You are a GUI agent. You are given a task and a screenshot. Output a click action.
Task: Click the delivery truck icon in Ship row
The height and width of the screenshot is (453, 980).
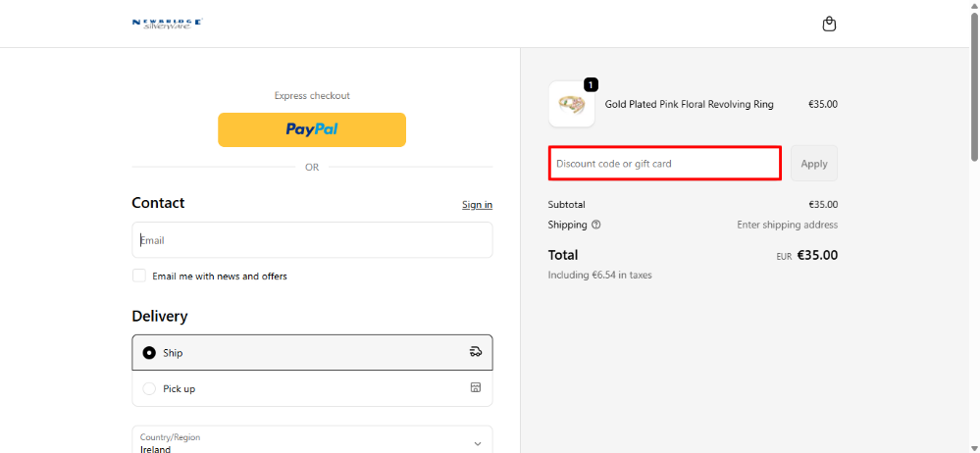[476, 352]
